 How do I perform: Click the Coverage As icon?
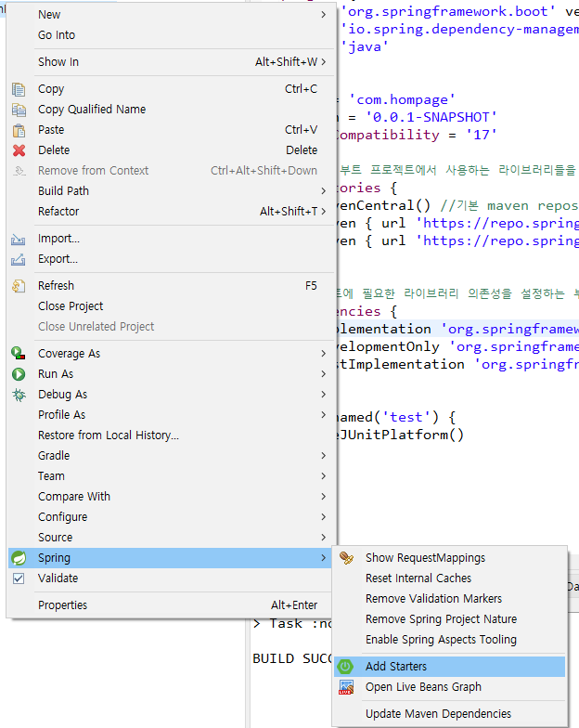point(19,354)
